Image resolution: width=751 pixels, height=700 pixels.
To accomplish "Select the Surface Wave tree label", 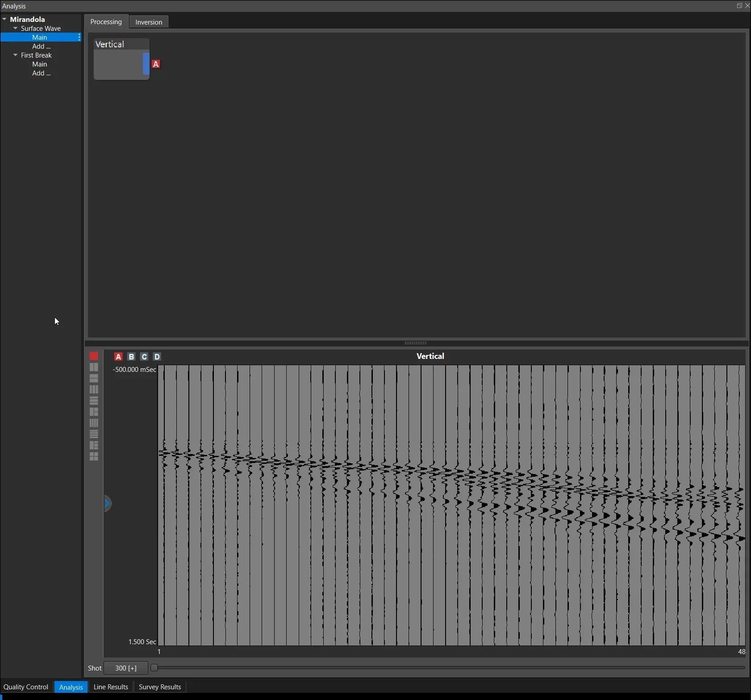I will point(41,28).
